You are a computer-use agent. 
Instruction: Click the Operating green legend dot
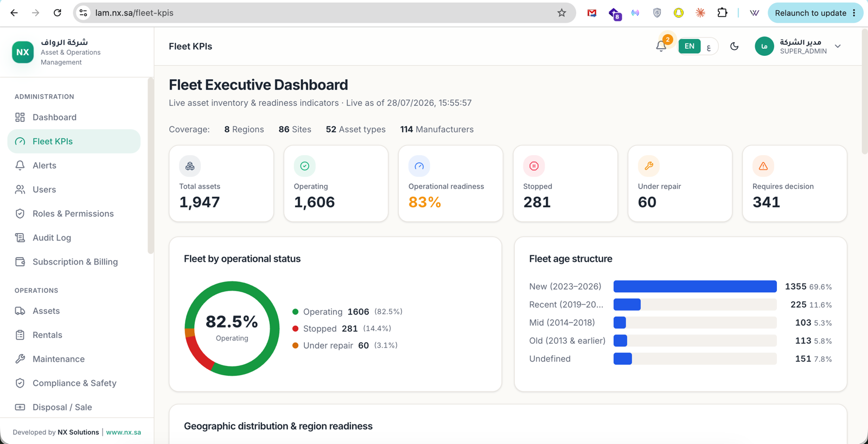296,312
